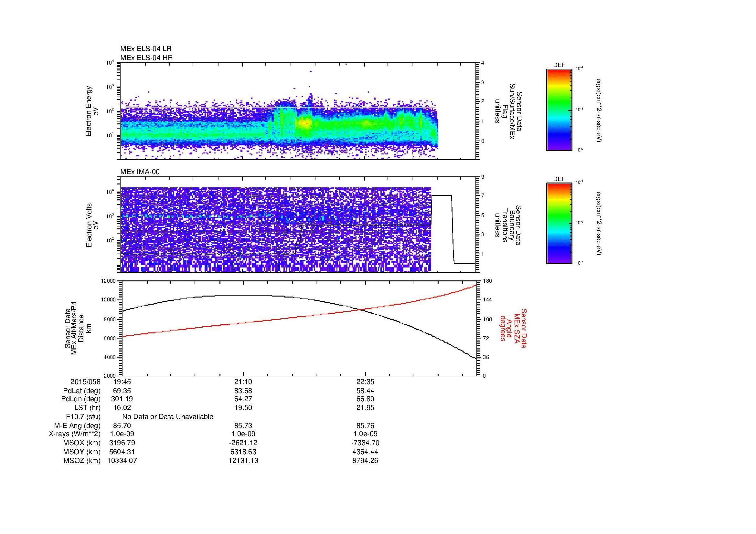The image size is (756, 534).
Task: Click the 'MEx IMA-00' panel title
Action: tap(140, 172)
